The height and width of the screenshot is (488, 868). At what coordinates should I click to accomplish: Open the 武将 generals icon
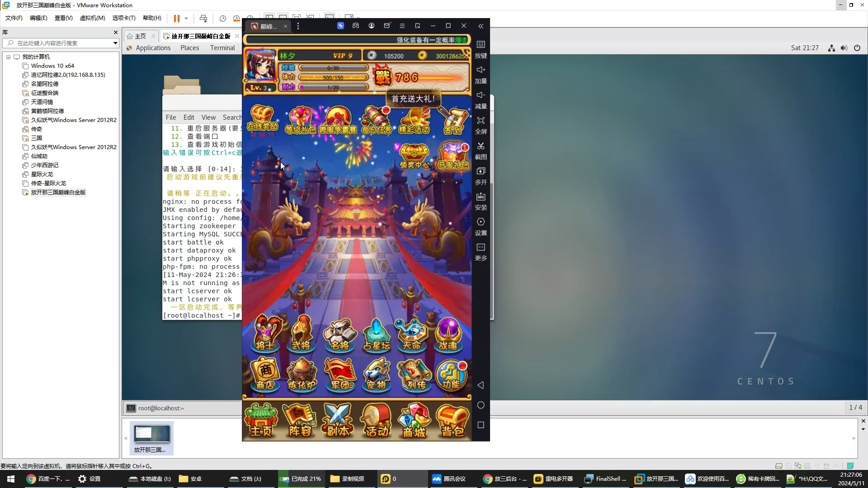302,333
